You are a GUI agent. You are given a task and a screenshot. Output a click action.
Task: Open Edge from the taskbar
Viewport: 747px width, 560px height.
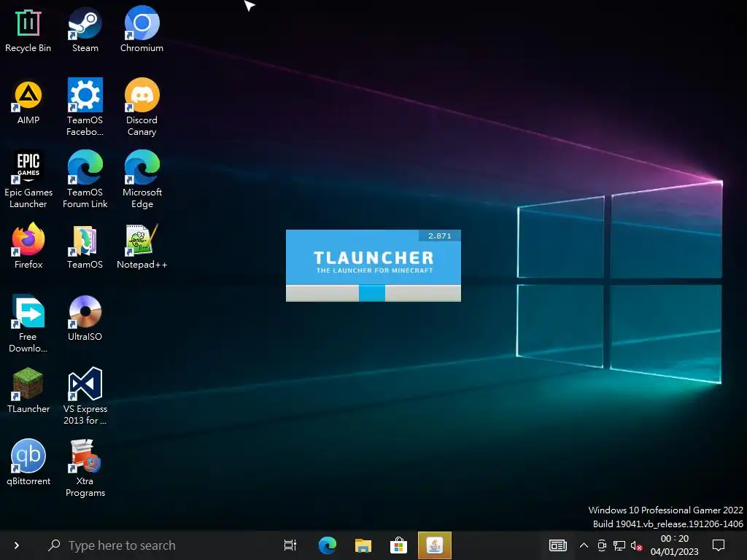(x=328, y=545)
